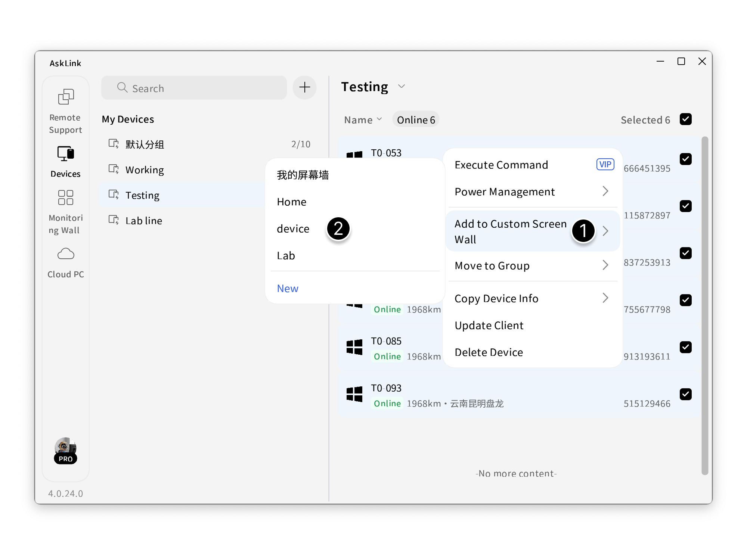Uncheck the T0-093 device checkbox

coord(685,394)
